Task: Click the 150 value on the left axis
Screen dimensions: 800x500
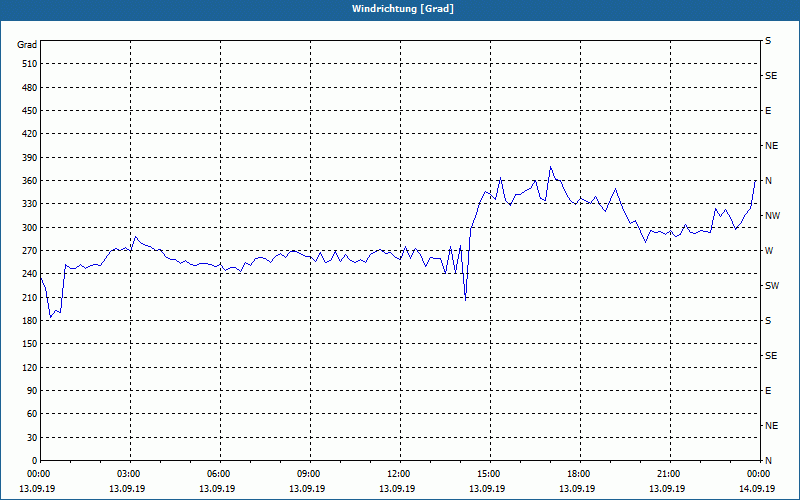Action: (29, 344)
